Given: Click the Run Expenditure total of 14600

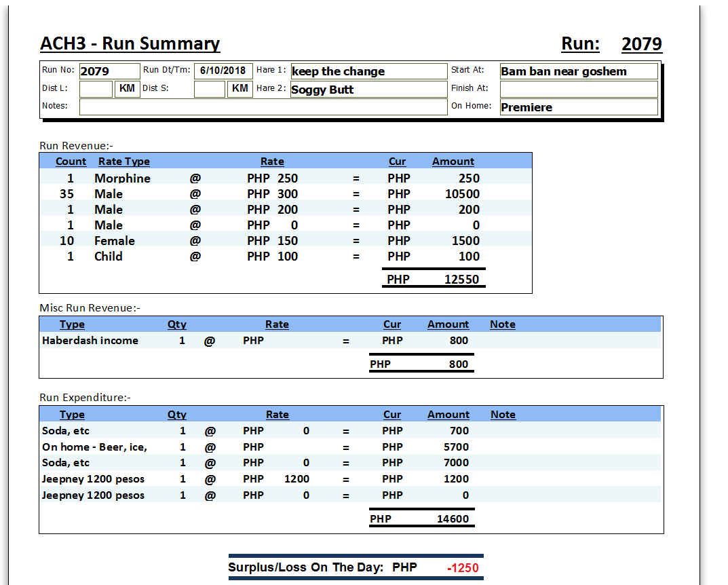Looking at the screenshot, I should coord(453,519).
